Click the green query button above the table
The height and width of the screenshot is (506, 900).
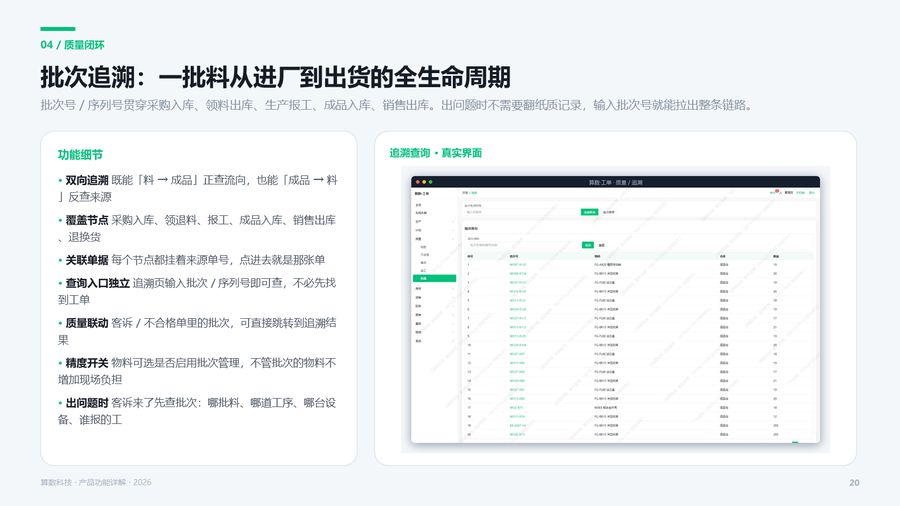tap(588, 245)
